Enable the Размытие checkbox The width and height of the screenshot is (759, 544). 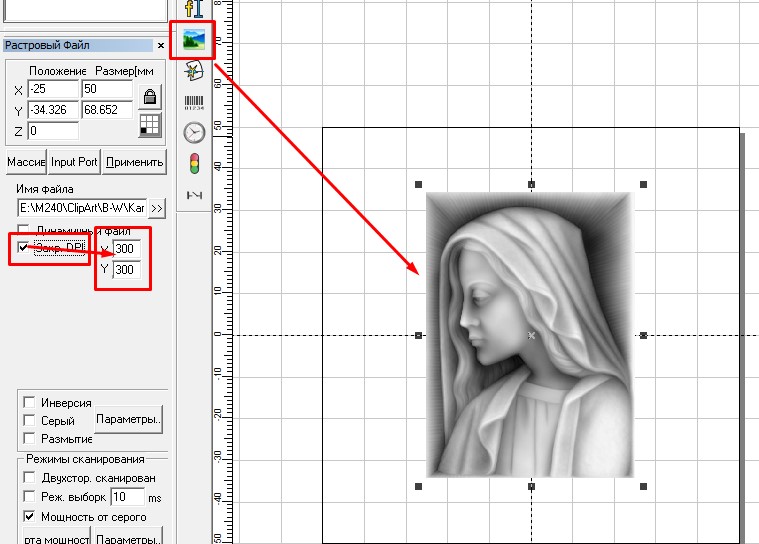(29, 439)
